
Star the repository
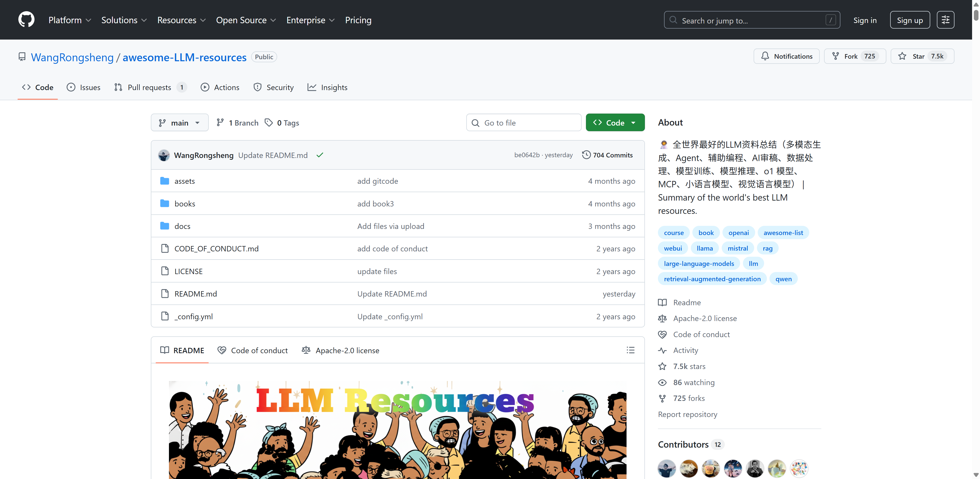pyautogui.click(x=922, y=56)
